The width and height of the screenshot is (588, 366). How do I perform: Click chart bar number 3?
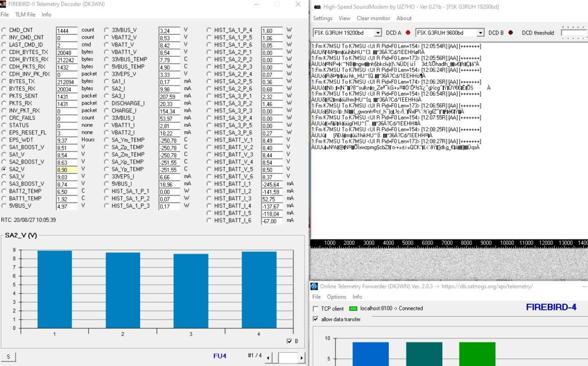coord(191,291)
